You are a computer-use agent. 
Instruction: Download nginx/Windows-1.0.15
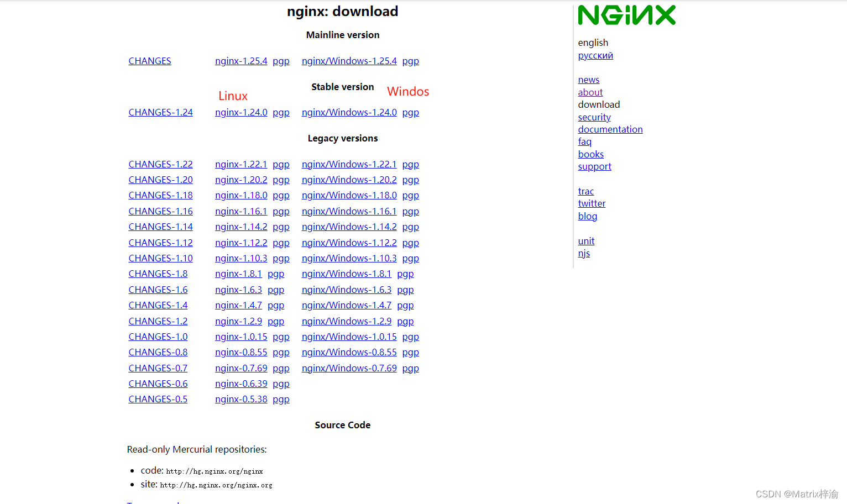coord(349,337)
